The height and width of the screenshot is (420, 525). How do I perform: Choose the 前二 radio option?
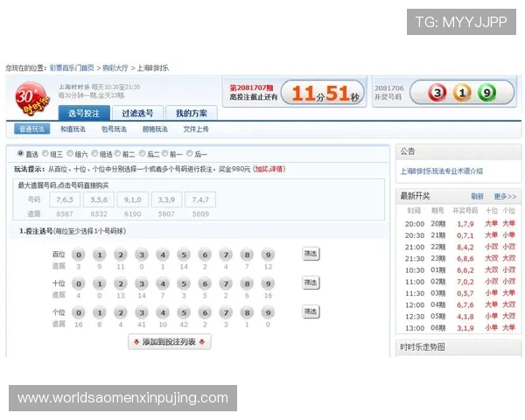pyautogui.click(x=117, y=153)
